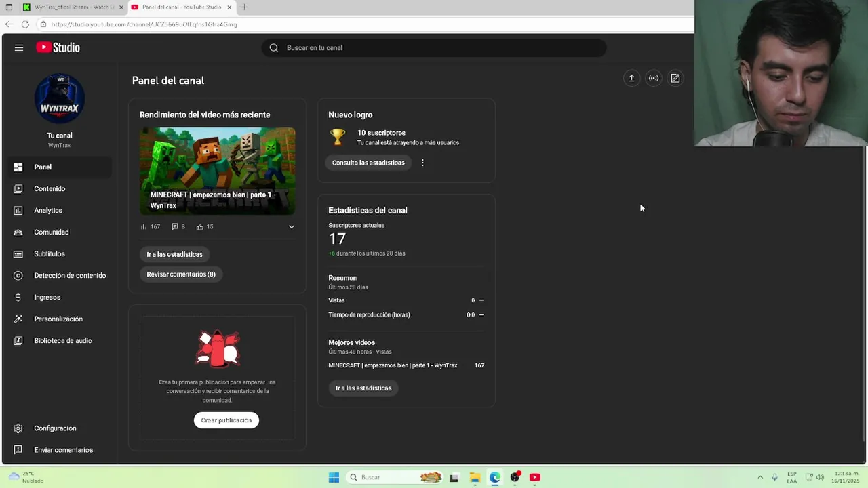Click the create post pencil icon
Viewport: 868px width, 488px height.
(675, 78)
